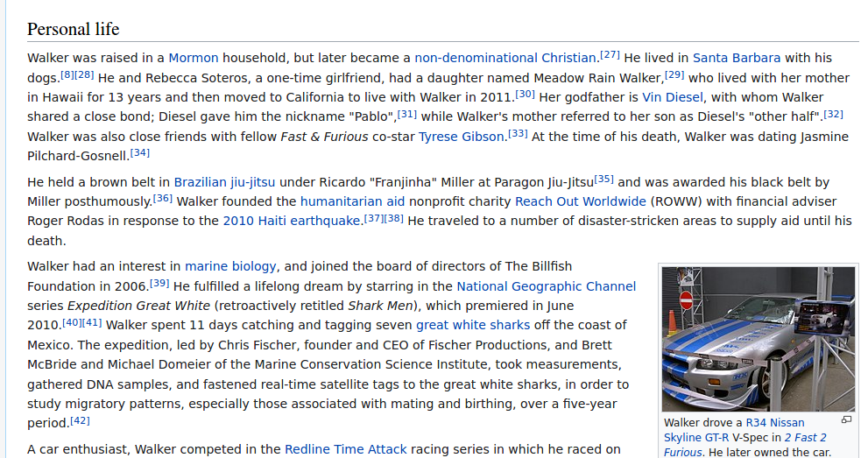Open the Reach Out Worldwide link
The image size is (868, 458).
580,202
